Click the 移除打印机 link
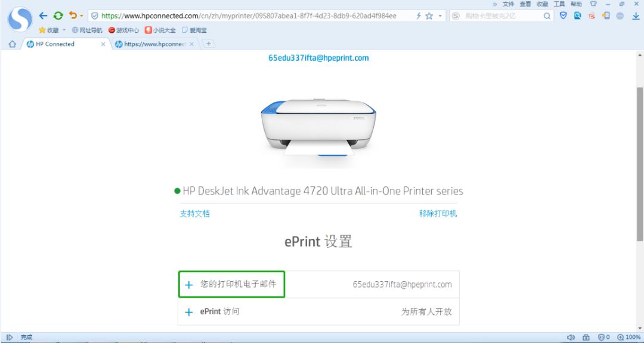This screenshot has width=644, height=343. point(438,214)
